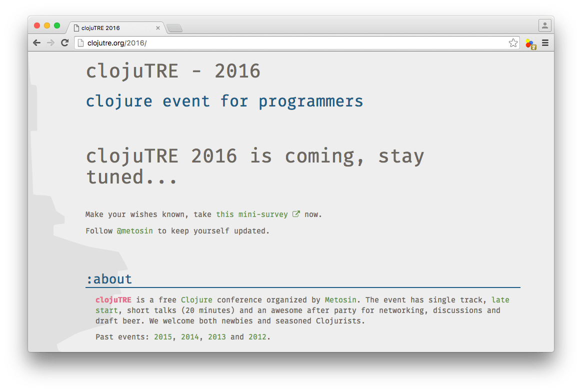Viewport: 582px width, 392px height.
Task: Click the page icon in the address bar
Action: (x=80, y=43)
